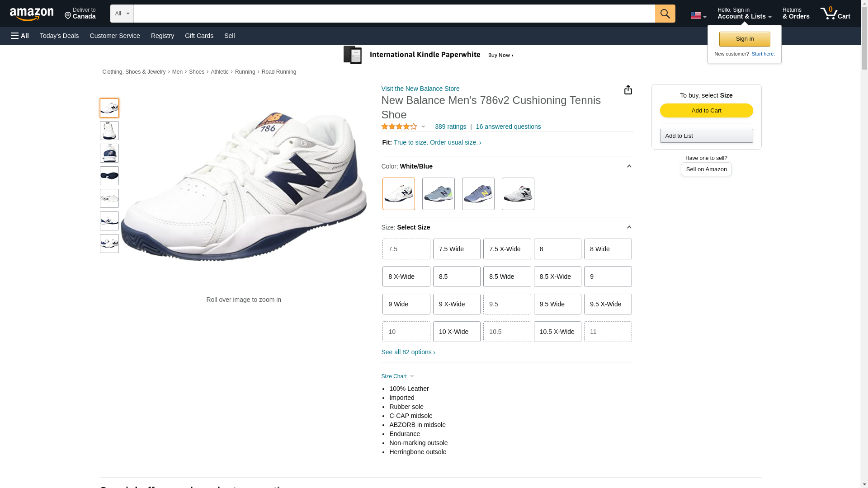Collapse the Color section chevron
The width and height of the screenshot is (868, 488).
pos(629,166)
